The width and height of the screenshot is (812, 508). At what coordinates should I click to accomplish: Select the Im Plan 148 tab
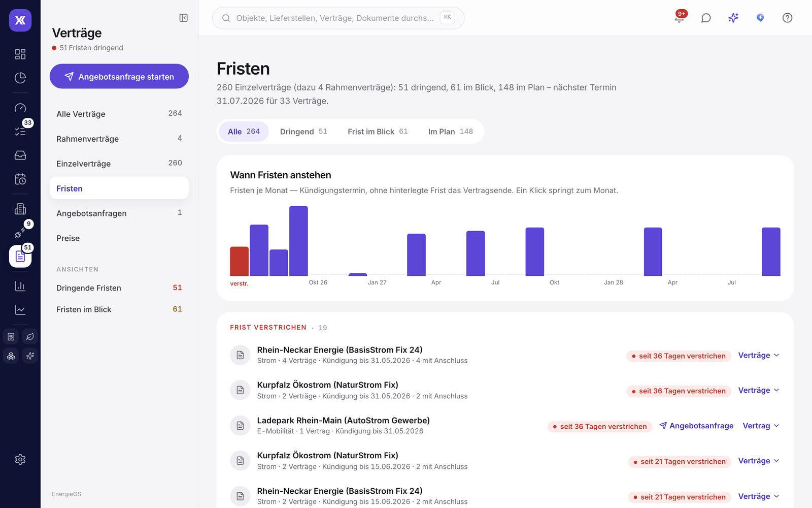[450, 132]
